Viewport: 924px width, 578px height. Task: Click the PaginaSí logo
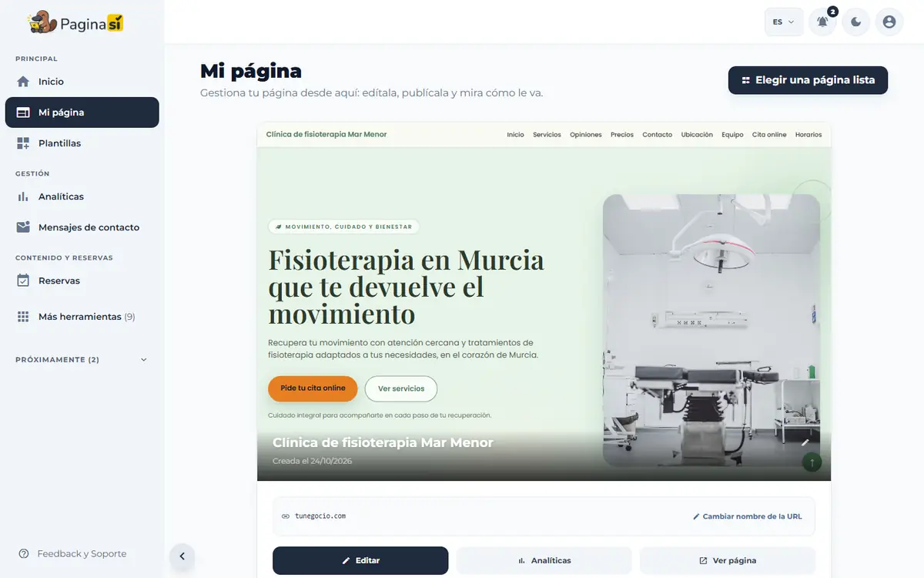point(75,23)
